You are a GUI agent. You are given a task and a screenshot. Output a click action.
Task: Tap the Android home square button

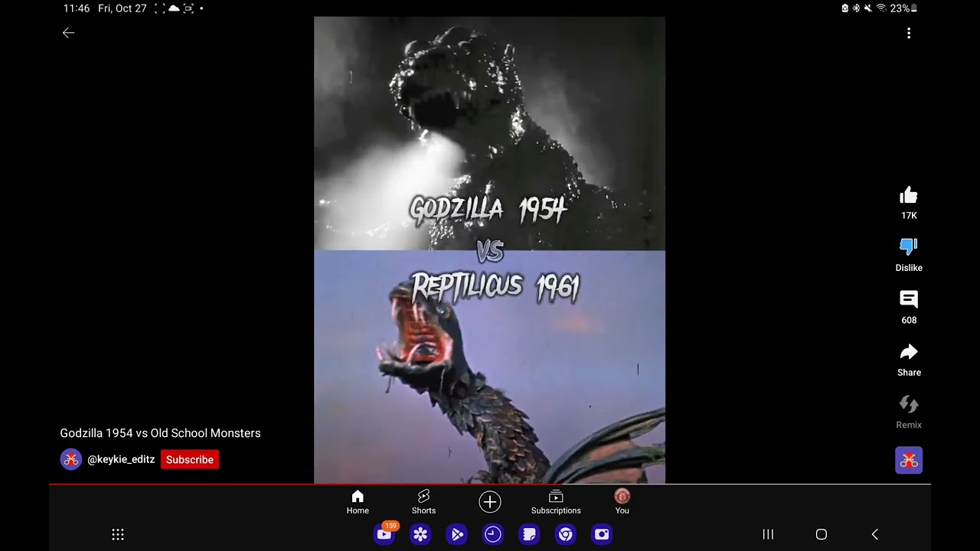(x=822, y=534)
